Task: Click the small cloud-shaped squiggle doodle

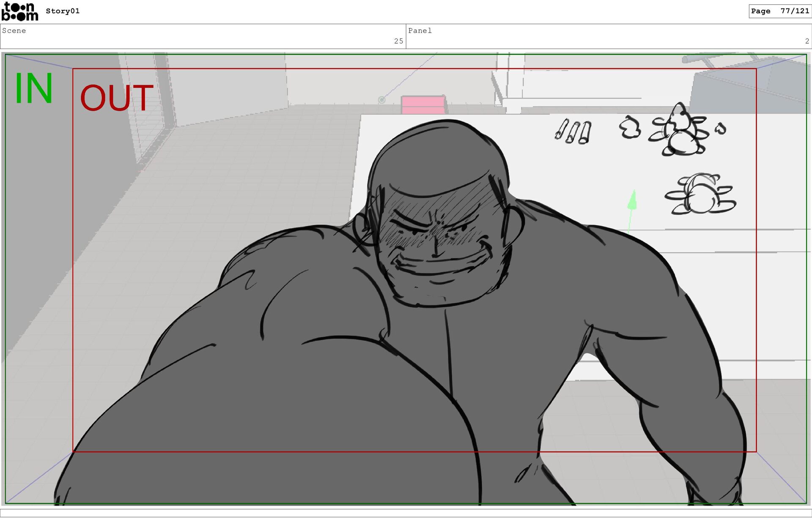Action: tap(630, 128)
